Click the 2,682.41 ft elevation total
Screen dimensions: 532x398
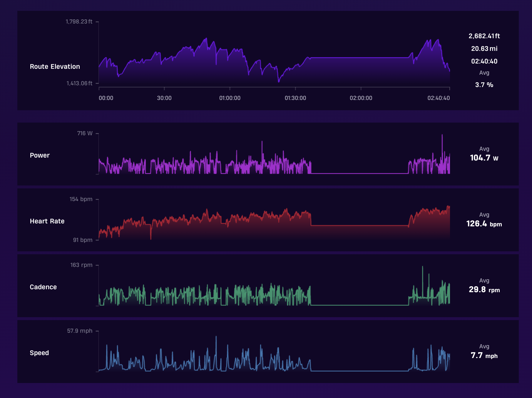[484, 36]
